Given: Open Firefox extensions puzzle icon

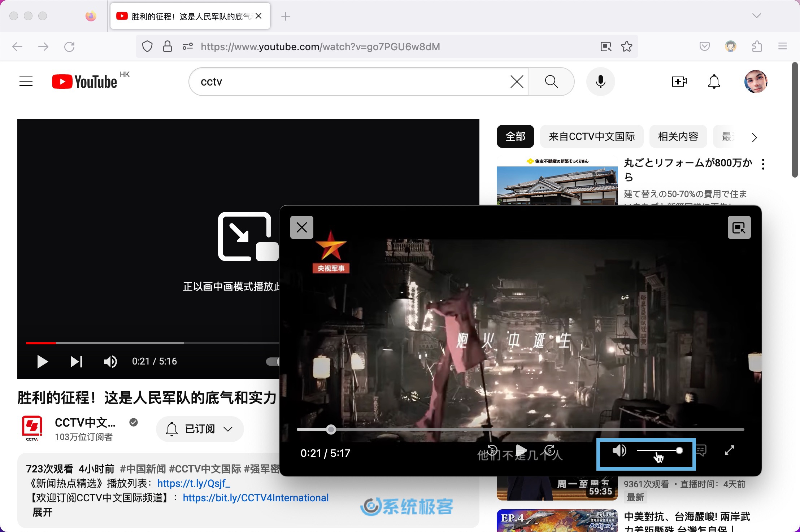Looking at the screenshot, I should pos(757,46).
